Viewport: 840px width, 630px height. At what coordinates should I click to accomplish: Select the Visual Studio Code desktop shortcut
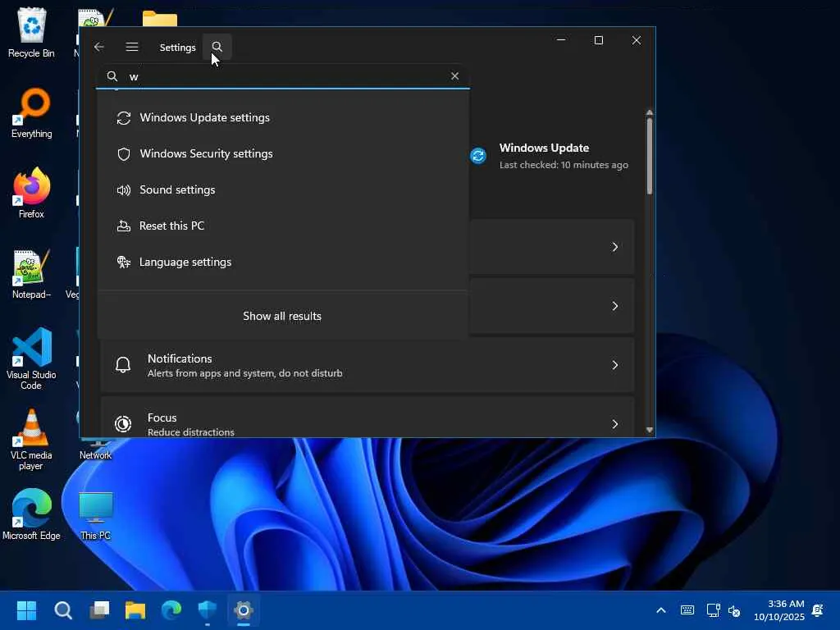pyautogui.click(x=31, y=359)
